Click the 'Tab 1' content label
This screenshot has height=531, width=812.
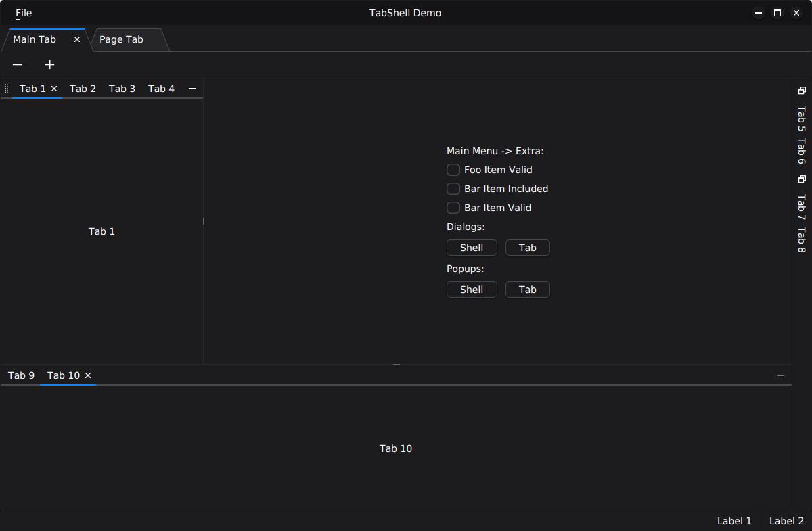pyautogui.click(x=101, y=231)
